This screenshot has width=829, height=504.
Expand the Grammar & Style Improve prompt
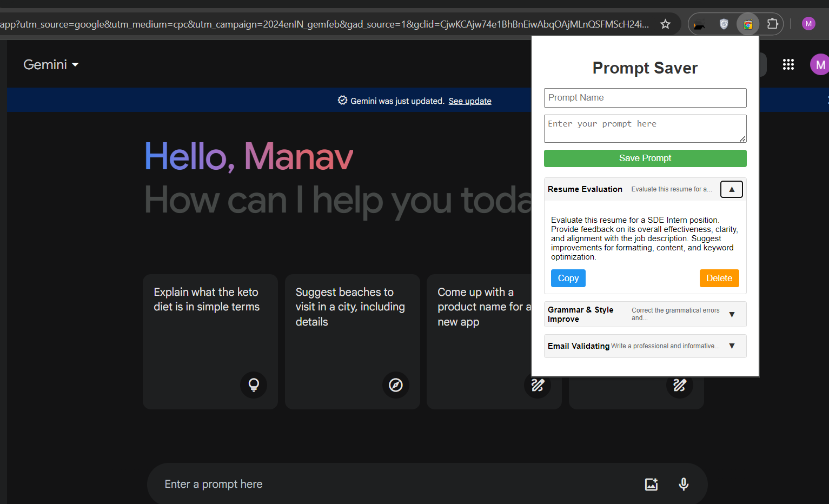(732, 314)
